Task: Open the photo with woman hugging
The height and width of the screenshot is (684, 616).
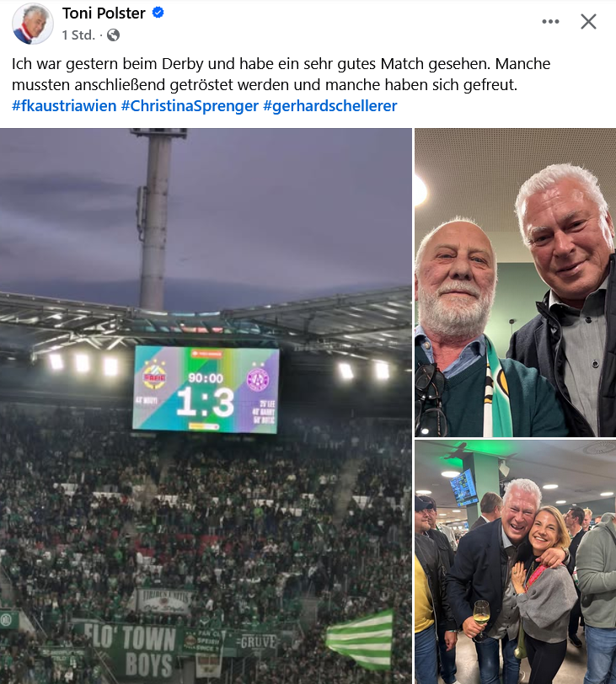Action: click(515, 562)
